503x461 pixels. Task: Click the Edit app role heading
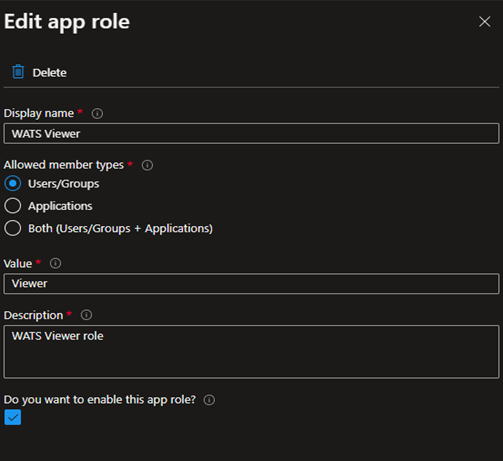pyautogui.click(x=67, y=22)
